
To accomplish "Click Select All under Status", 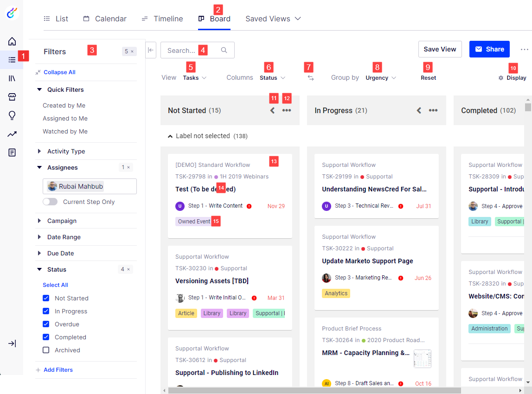I will tap(55, 285).
